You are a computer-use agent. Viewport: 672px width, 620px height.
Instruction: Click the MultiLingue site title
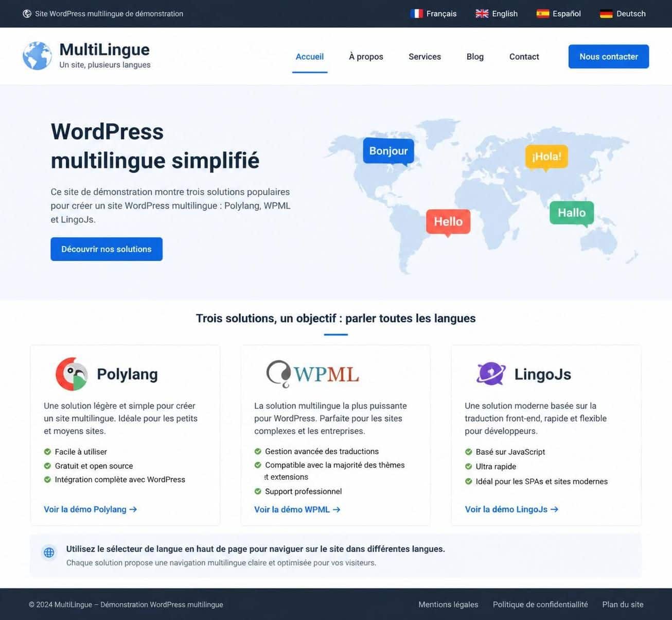click(x=104, y=49)
